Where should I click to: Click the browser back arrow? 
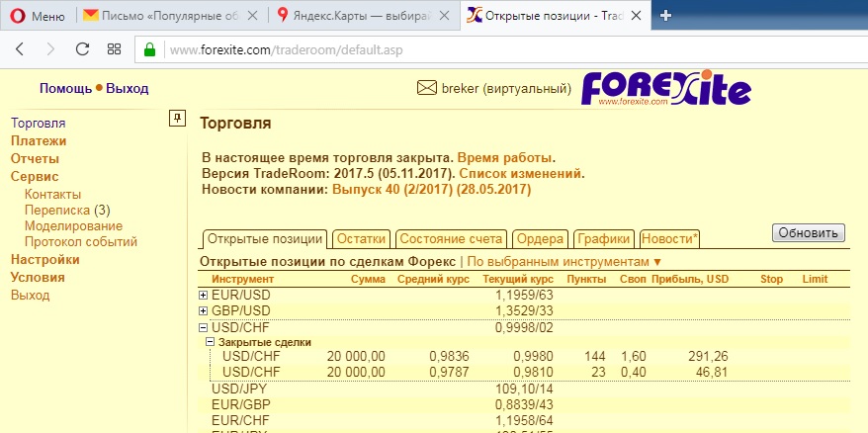click(20, 49)
